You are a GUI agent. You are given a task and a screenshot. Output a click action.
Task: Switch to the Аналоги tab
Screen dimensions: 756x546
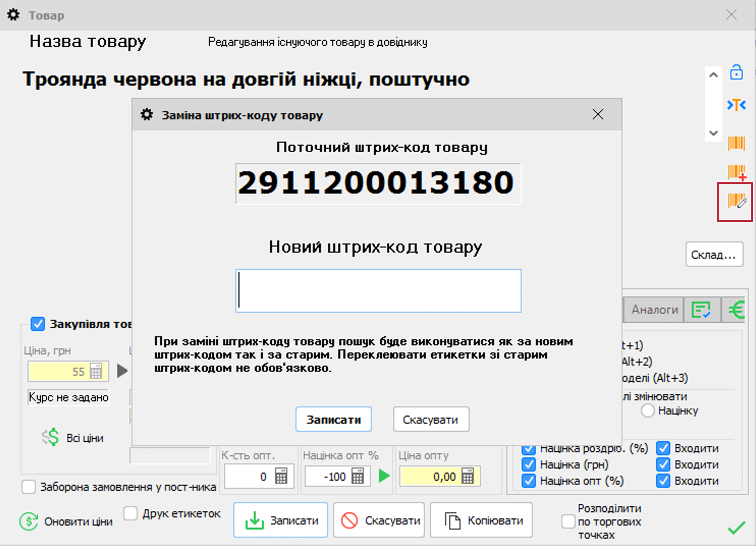[654, 309]
